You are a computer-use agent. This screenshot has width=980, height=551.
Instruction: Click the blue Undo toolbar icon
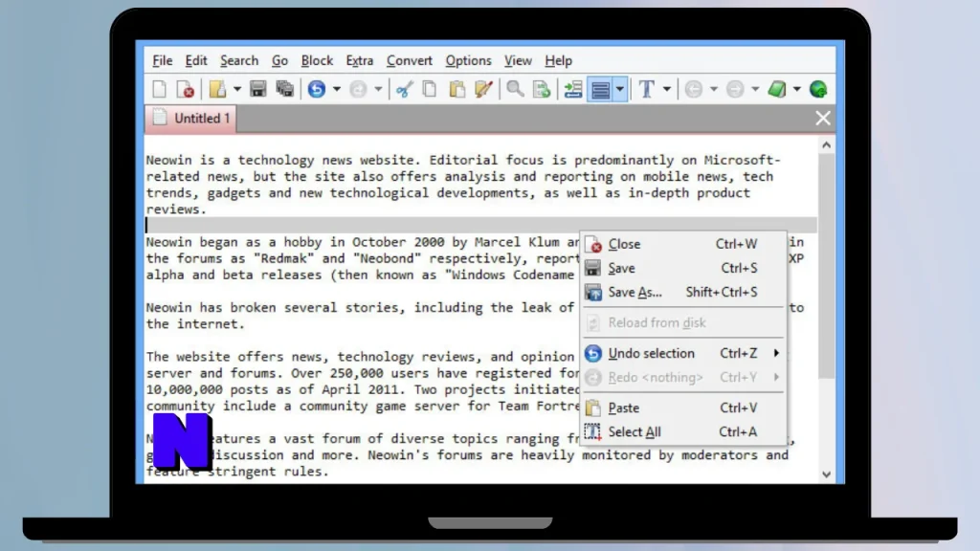317,89
